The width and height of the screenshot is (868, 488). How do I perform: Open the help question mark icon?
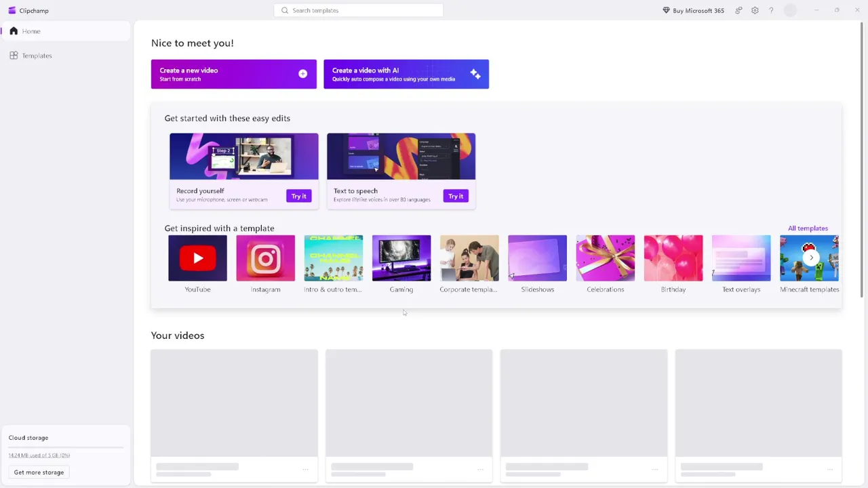[x=771, y=10]
